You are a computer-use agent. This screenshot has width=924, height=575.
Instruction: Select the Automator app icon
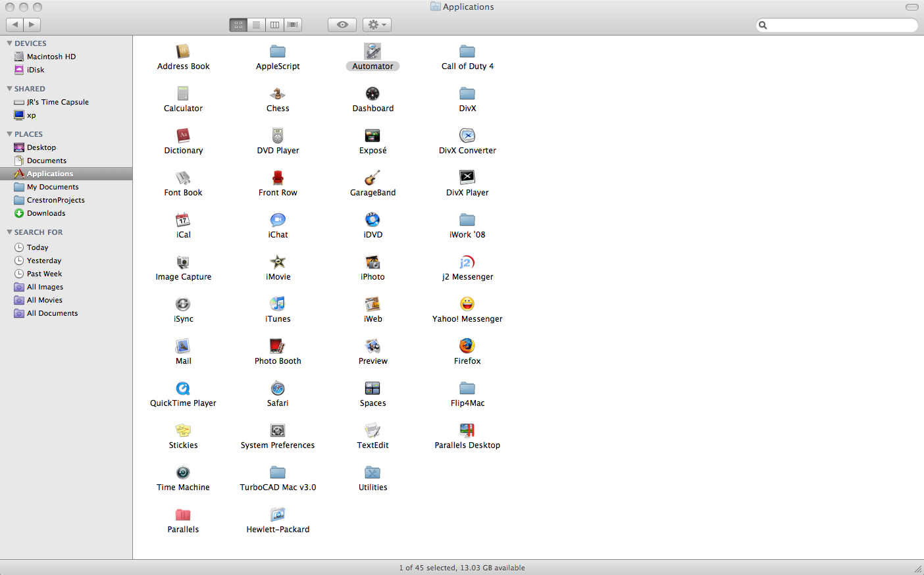coord(372,51)
